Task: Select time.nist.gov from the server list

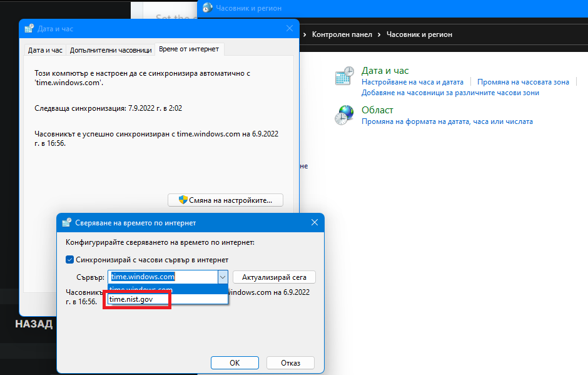Action: click(168, 299)
